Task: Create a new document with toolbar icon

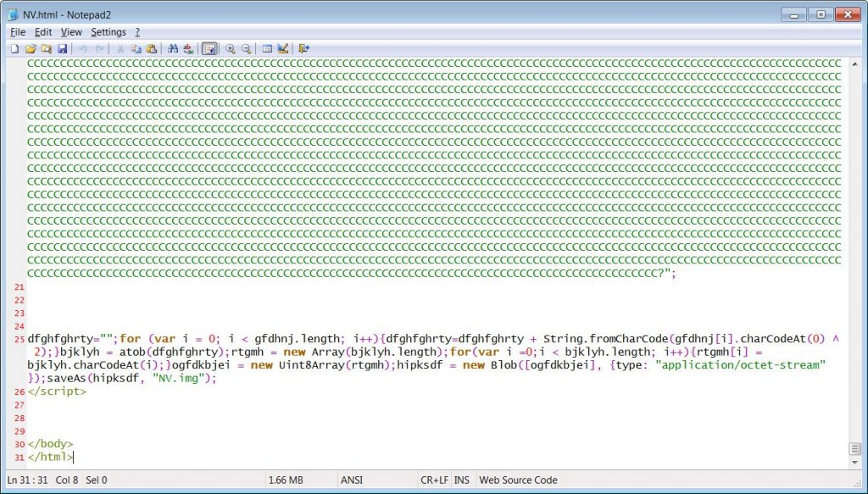Action: [x=15, y=48]
